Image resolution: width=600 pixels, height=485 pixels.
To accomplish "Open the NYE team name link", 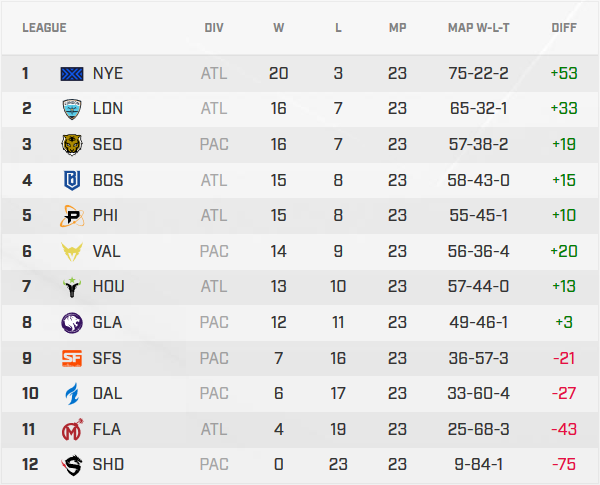I will 108,73.
